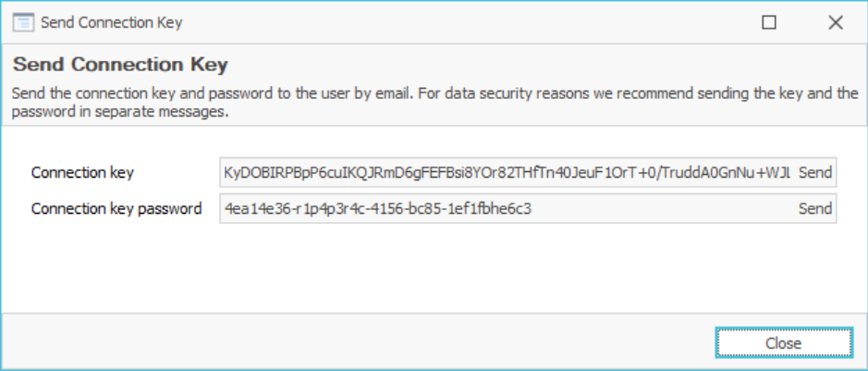Click the empty title bar area to focus the window
The width and height of the screenshot is (868, 371).
click(x=462, y=23)
